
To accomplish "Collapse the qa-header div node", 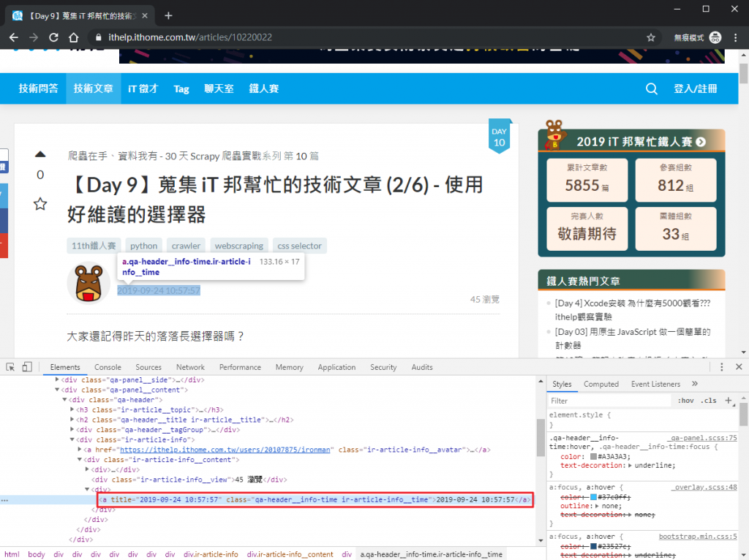I will (x=64, y=400).
